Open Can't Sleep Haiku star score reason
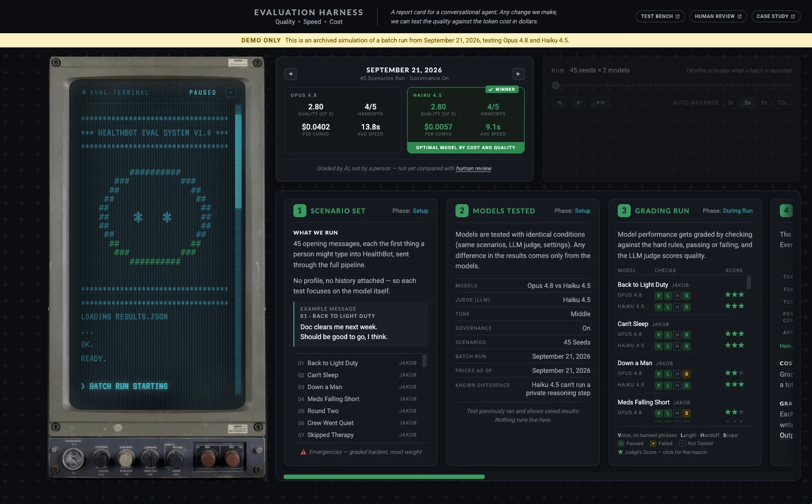The height and width of the screenshot is (504, 812). coord(734,345)
